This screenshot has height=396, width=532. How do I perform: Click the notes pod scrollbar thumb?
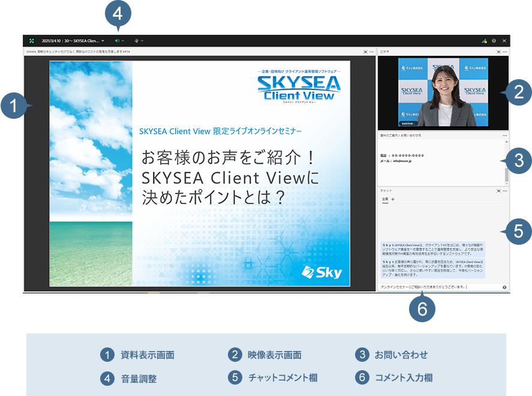(x=507, y=175)
